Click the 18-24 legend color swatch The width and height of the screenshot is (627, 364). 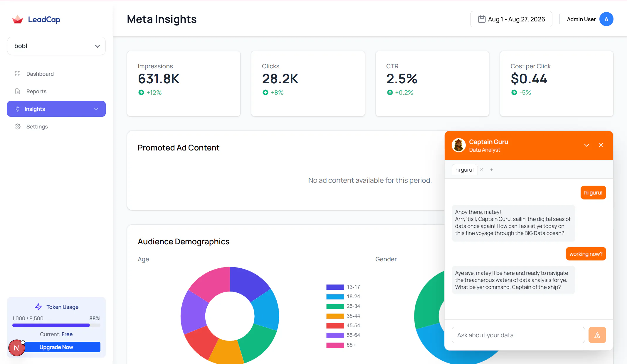coord(335,297)
